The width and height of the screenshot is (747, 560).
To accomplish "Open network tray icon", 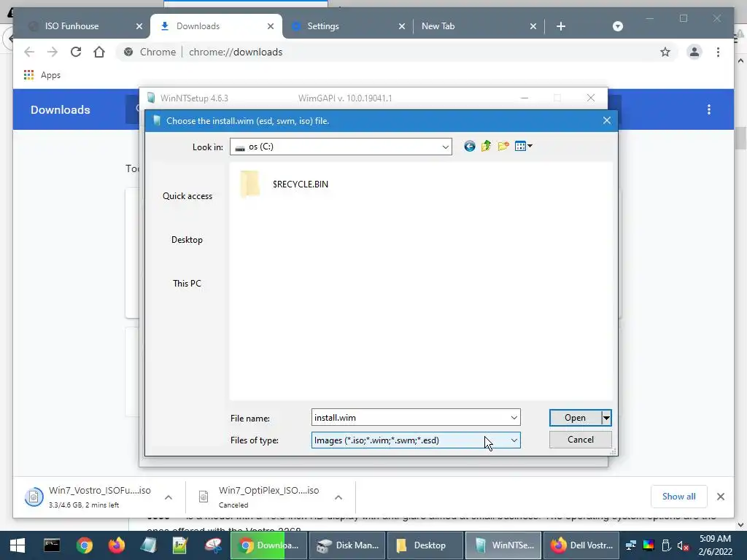I will point(631,545).
